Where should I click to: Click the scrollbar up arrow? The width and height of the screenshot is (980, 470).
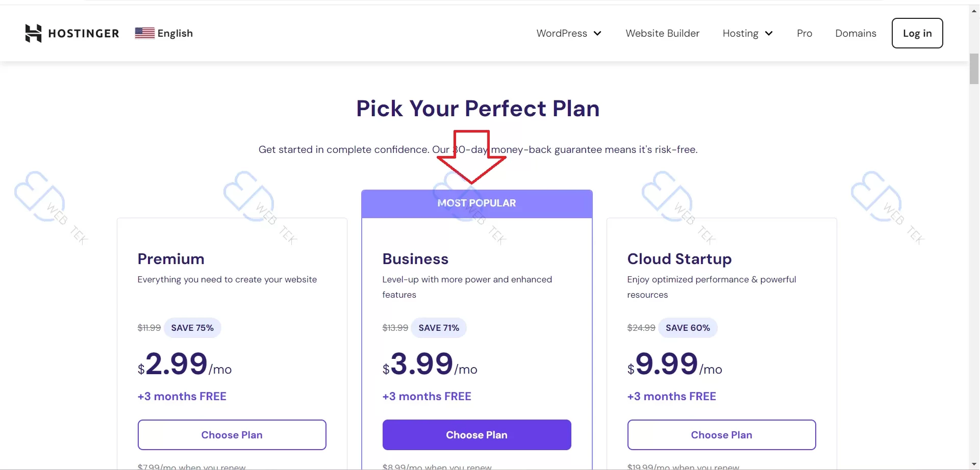[x=974, y=10]
